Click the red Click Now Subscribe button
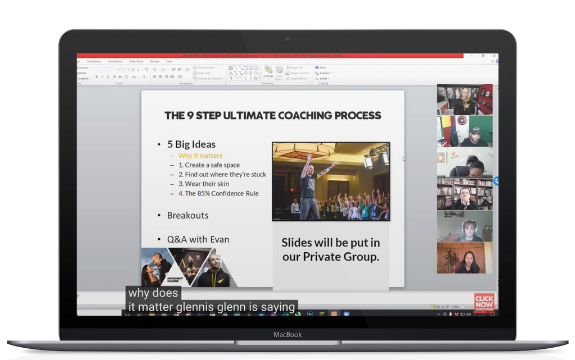The image size is (575, 360). (484, 303)
